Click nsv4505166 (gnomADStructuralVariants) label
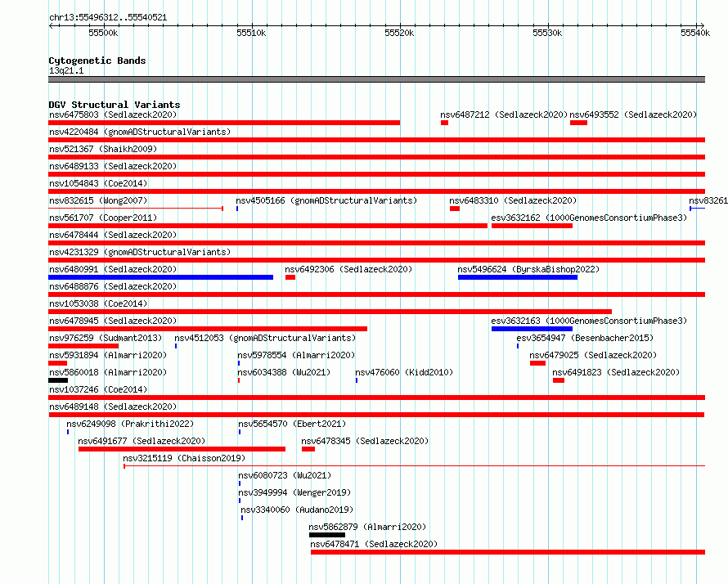Screen dimensions: 728x584 tap(326, 200)
